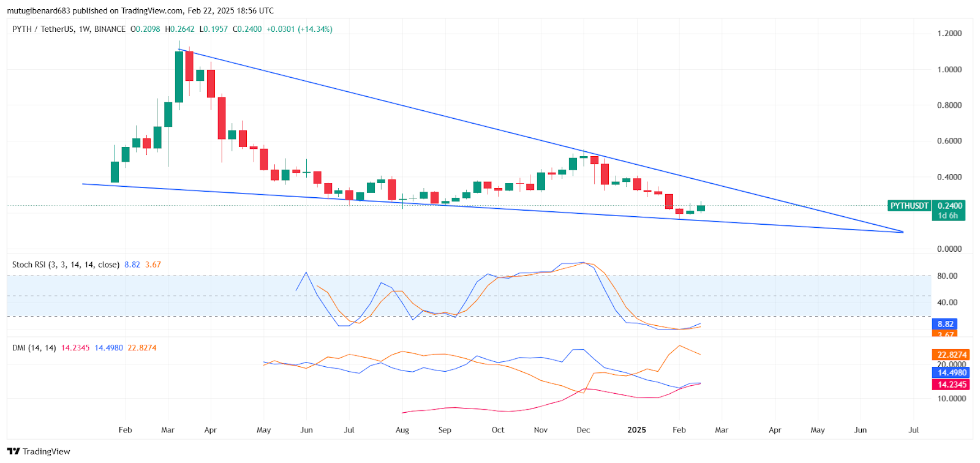
Task: Click the 1d 6h countdown label
Action: pos(948,216)
